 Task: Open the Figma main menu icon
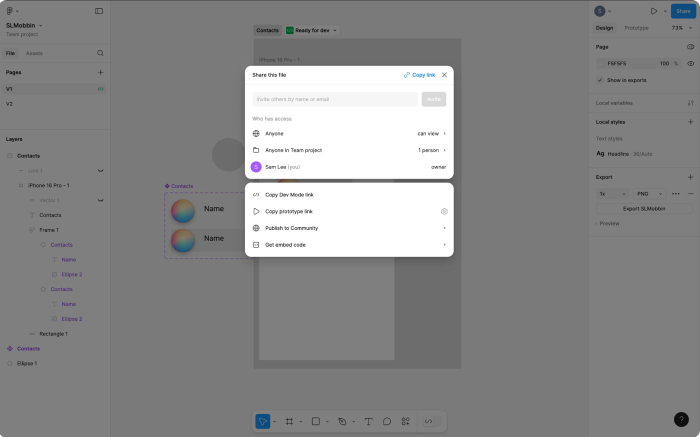(10, 11)
